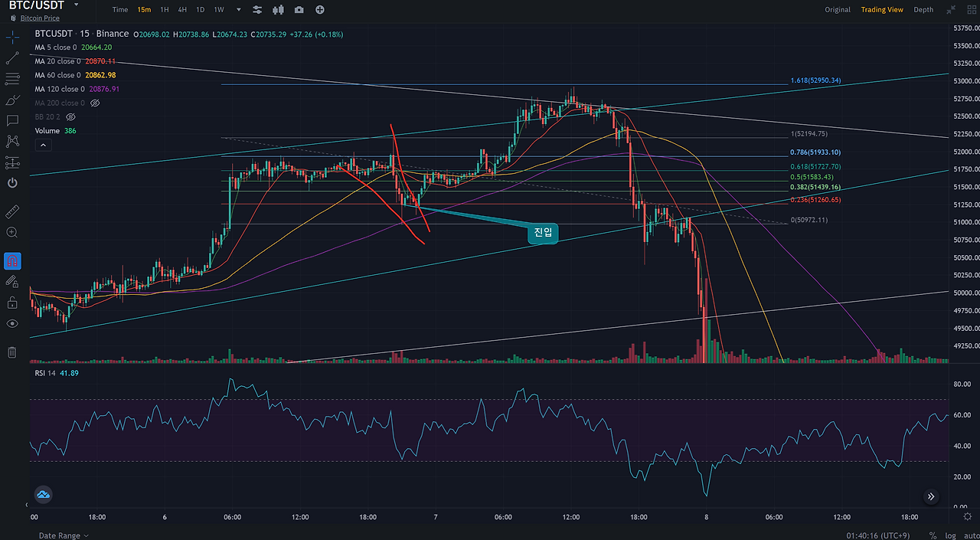Image resolution: width=980 pixels, height=540 pixels.
Task: Select the brush drawing tool
Action: click(12, 100)
